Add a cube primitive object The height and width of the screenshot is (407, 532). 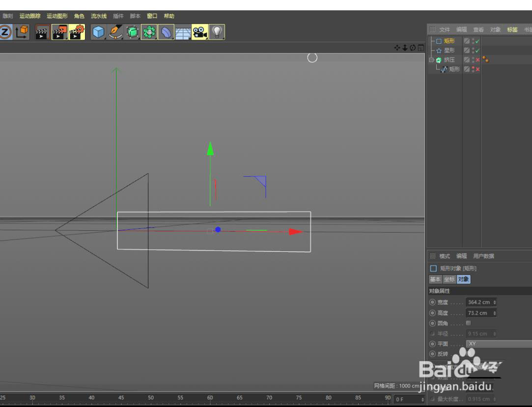98,32
